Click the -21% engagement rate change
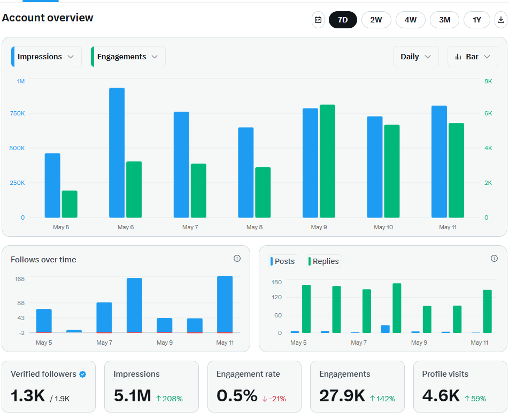Viewport: 509px width, 420px height. tap(274, 399)
